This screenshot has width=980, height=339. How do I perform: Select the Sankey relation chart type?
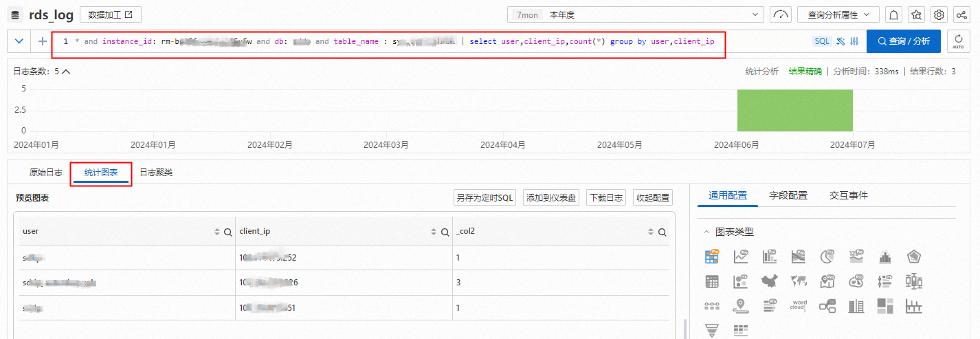827,306
